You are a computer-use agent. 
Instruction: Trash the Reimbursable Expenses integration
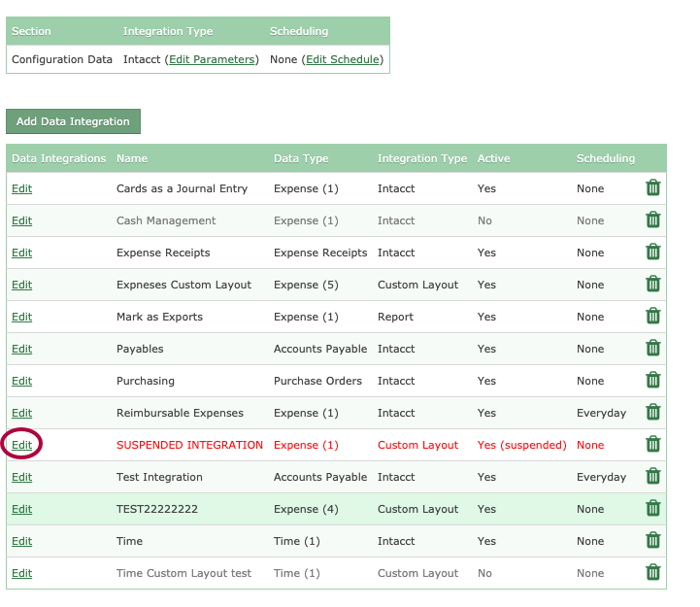[x=652, y=412]
